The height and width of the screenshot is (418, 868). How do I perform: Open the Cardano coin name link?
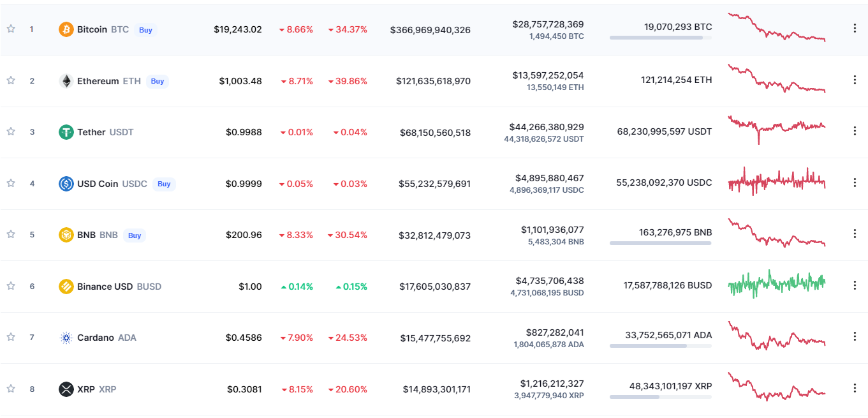95,338
